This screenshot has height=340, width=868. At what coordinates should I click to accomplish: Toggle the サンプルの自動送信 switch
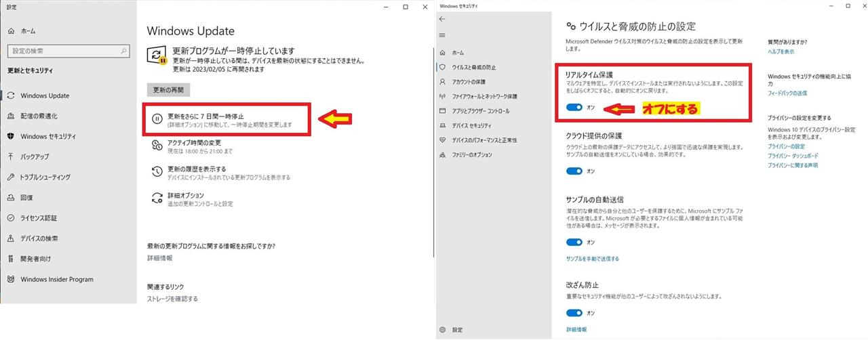point(574,242)
